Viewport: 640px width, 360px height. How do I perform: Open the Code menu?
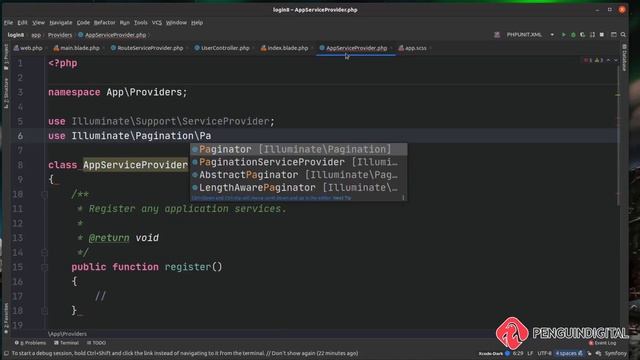(83, 22)
